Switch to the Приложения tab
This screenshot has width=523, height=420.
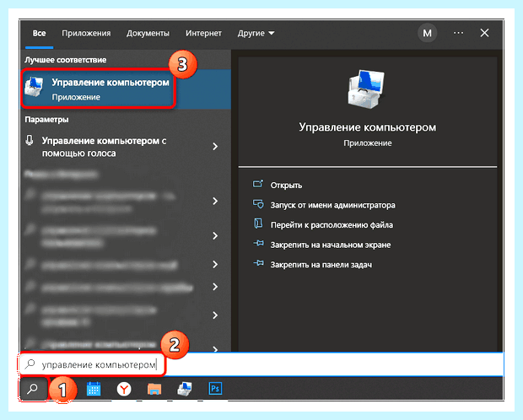pos(86,34)
